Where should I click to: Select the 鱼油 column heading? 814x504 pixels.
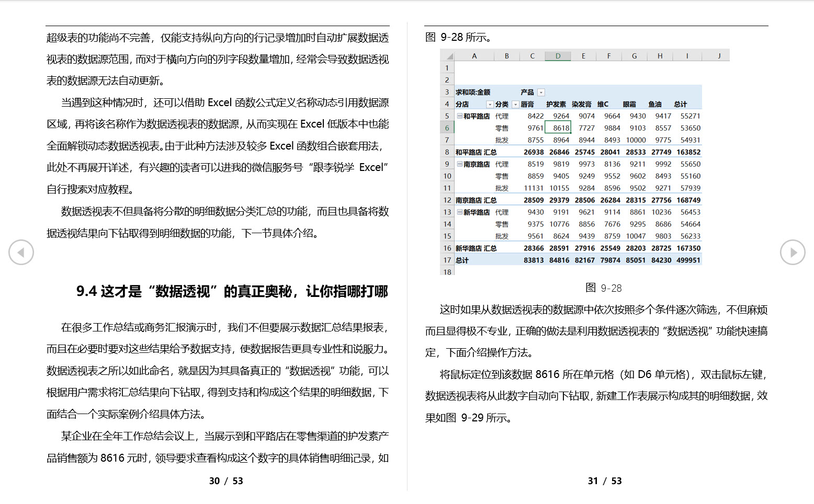655,105
